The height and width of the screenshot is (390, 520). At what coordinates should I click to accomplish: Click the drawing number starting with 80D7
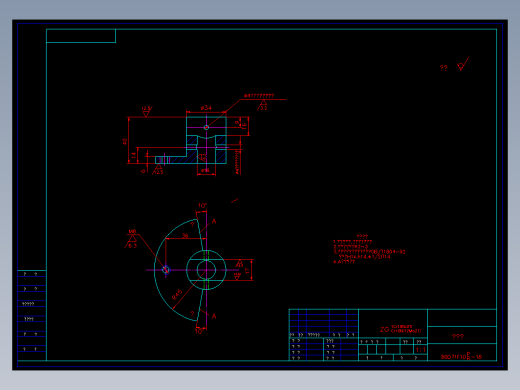click(x=461, y=357)
